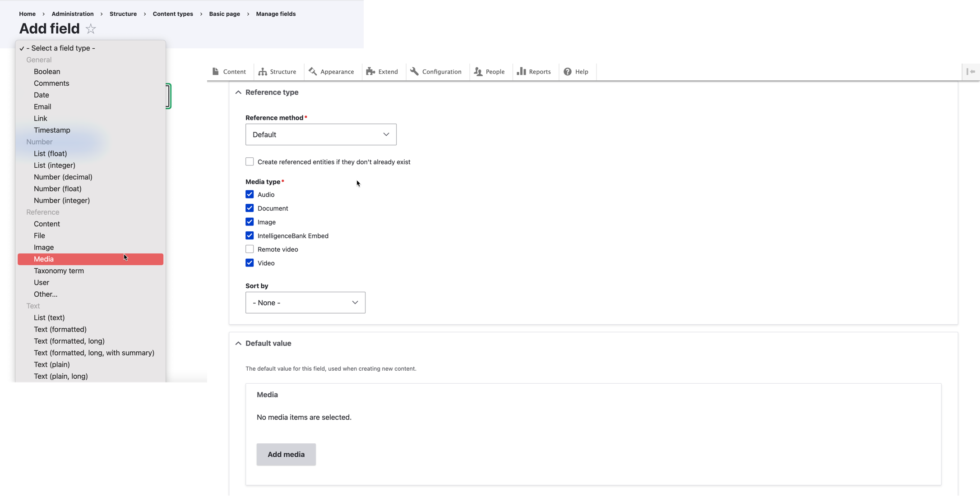Check Create referenced entities if they don't exist

[250, 161]
